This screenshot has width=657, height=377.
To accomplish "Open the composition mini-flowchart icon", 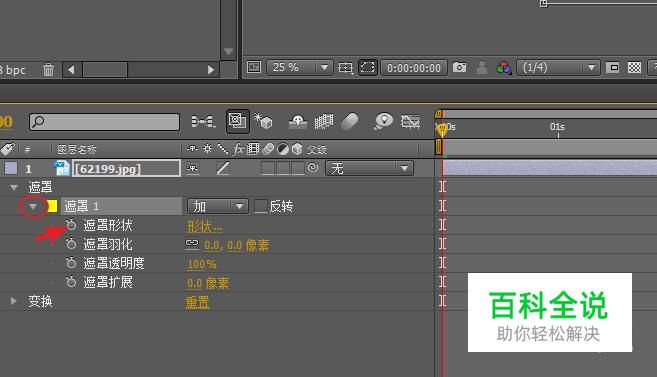I will 203,122.
